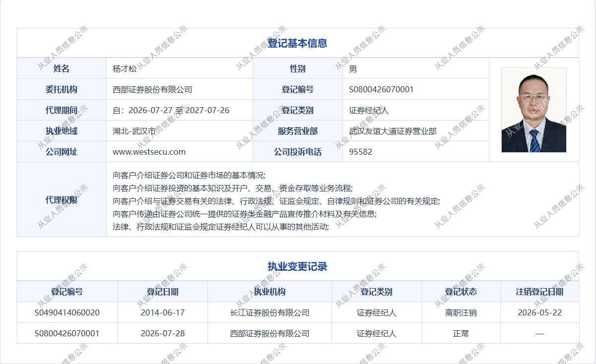Image resolution: width=596 pixels, height=364 pixels.
Task: Open the www.westsecu.com website text
Action: tap(149, 152)
